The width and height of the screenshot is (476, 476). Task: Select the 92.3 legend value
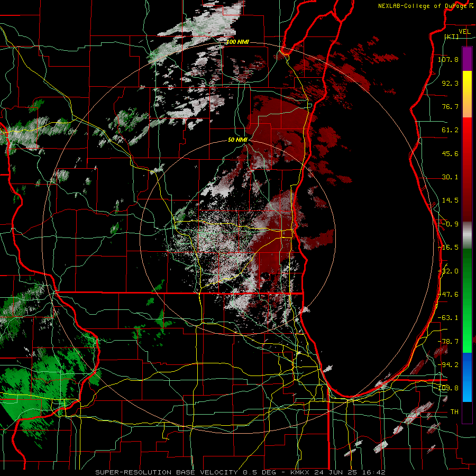point(450,83)
